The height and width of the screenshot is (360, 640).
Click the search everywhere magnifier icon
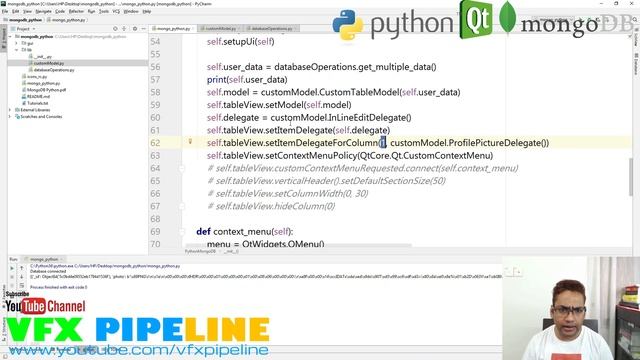coord(635,20)
